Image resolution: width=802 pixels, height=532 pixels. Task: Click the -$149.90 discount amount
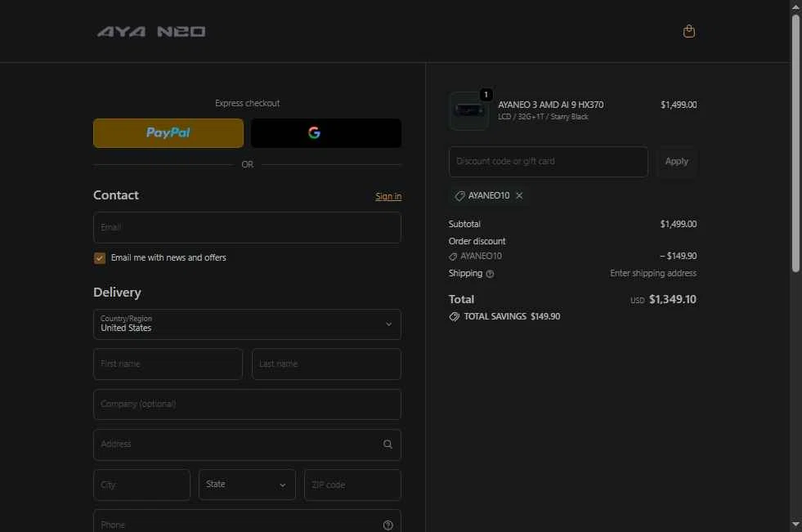click(x=679, y=256)
